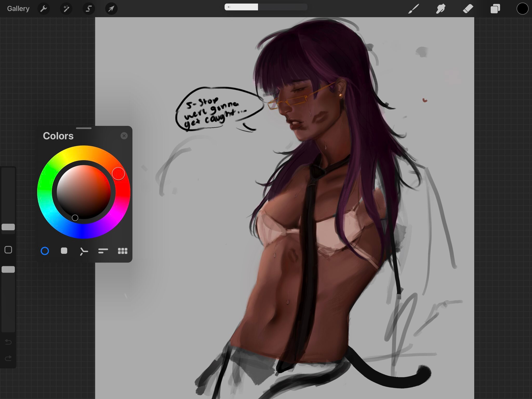Open the Adjustments magic wand menu
This screenshot has width=532, height=399.
pyautogui.click(x=66, y=9)
